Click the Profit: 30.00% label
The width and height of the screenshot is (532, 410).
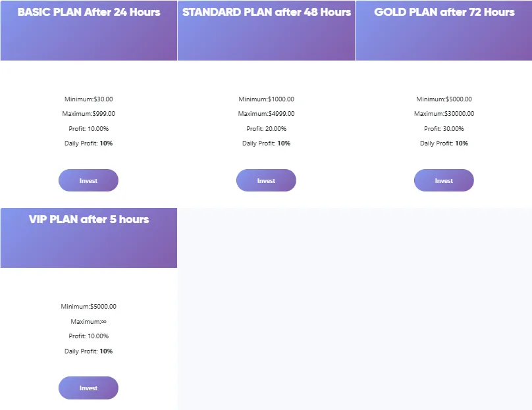(x=444, y=129)
